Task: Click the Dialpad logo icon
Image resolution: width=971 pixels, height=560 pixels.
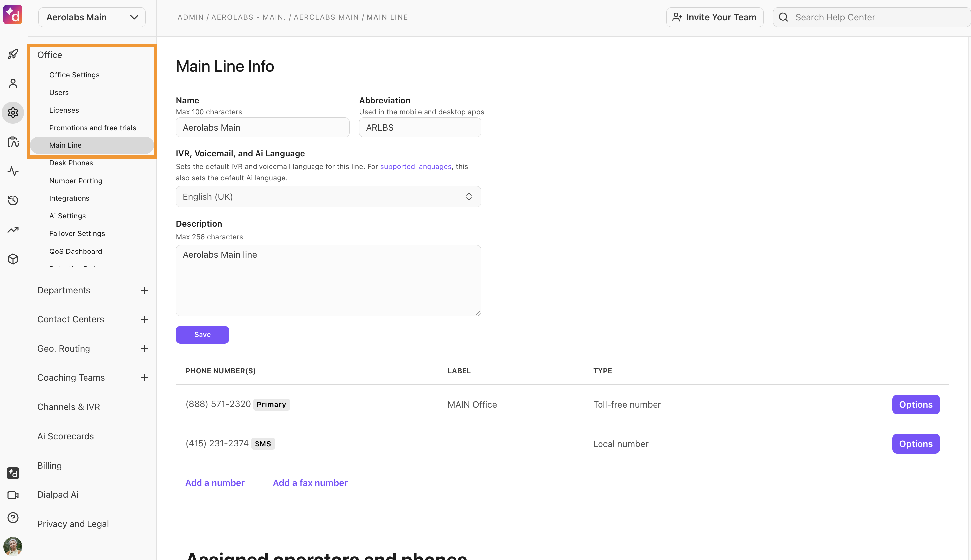Action: pyautogui.click(x=13, y=15)
